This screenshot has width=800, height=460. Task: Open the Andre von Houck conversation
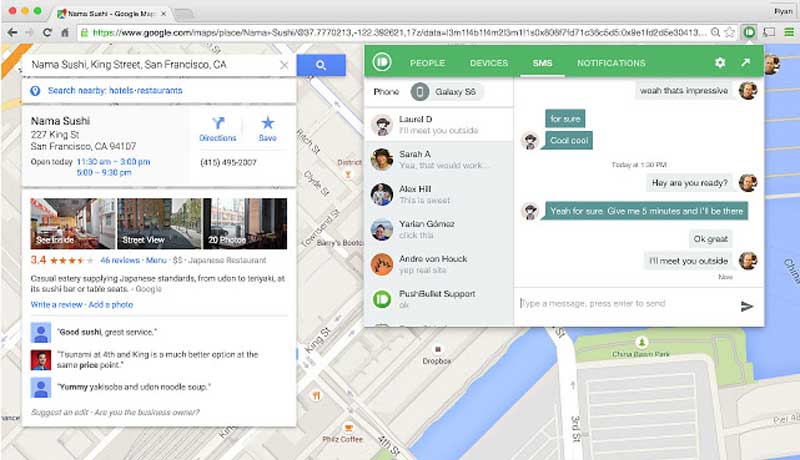439,264
